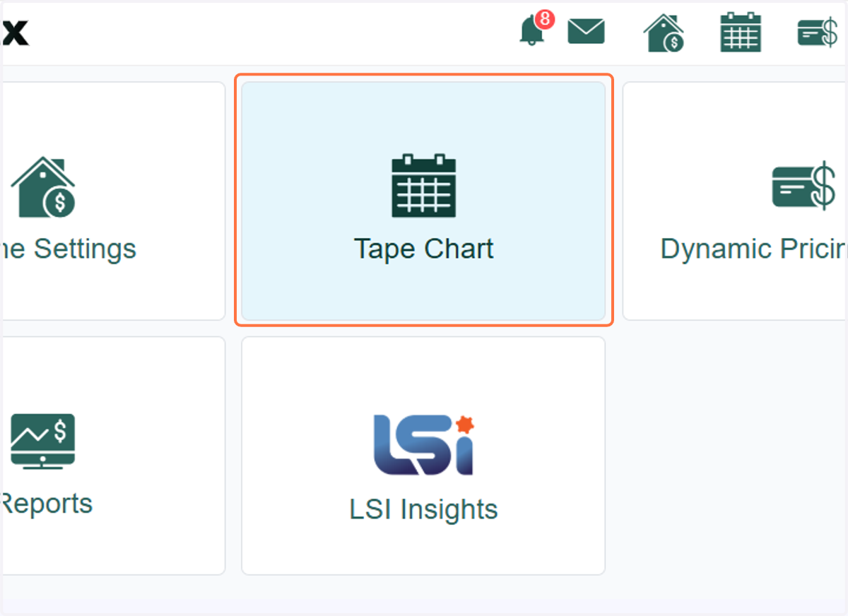
Task: Click the card with dollar icon in top bar
Action: [818, 33]
